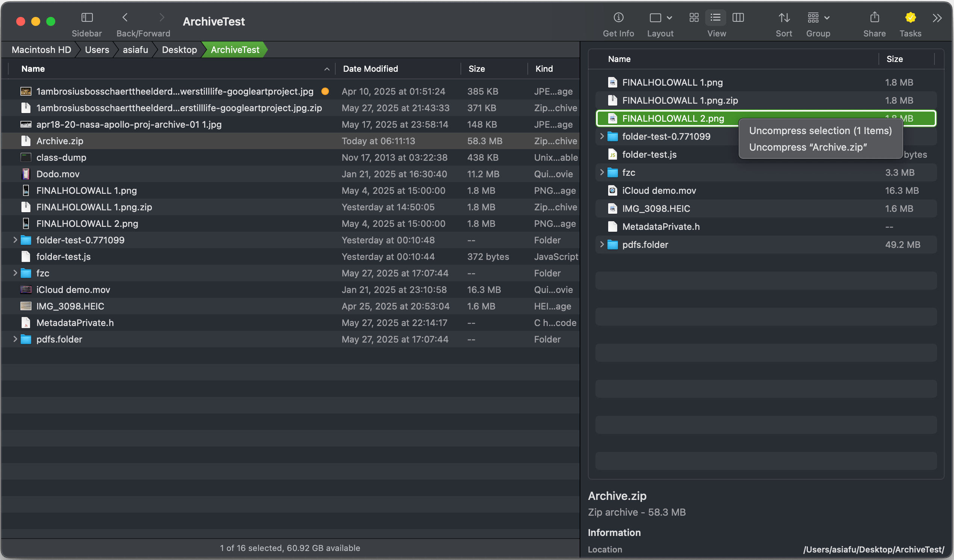954x560 pixels.
Task: Expand folder-test-0.771099 in left file list
Action: 15,240
